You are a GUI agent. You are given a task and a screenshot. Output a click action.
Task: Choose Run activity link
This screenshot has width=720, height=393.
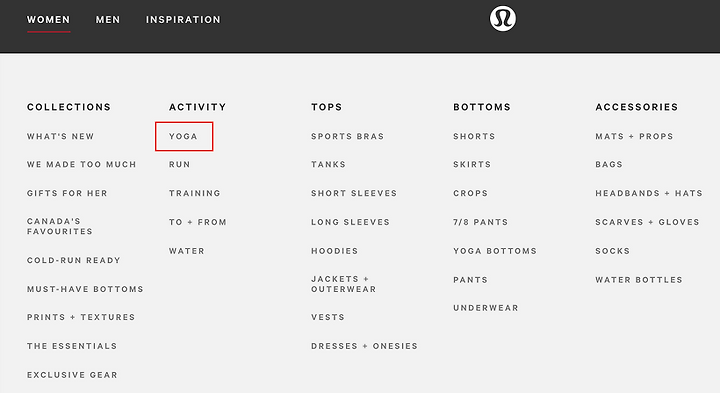coord(180,164)
